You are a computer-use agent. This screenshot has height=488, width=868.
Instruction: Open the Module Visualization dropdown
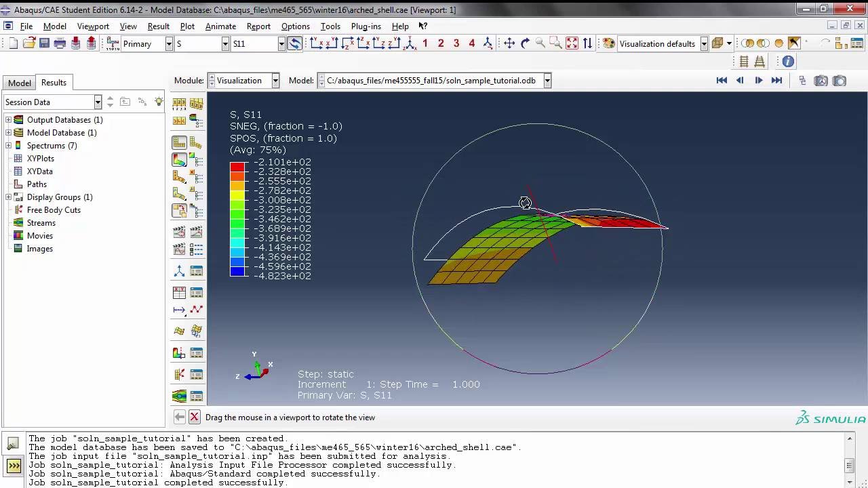coord(275,80)
